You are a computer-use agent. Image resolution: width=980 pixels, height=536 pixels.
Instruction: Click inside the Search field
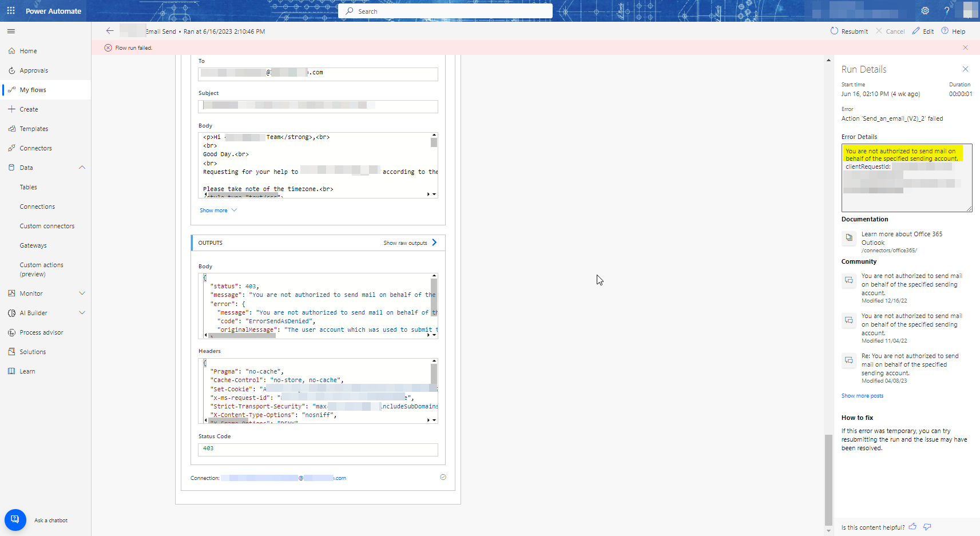tap(445, 10)
